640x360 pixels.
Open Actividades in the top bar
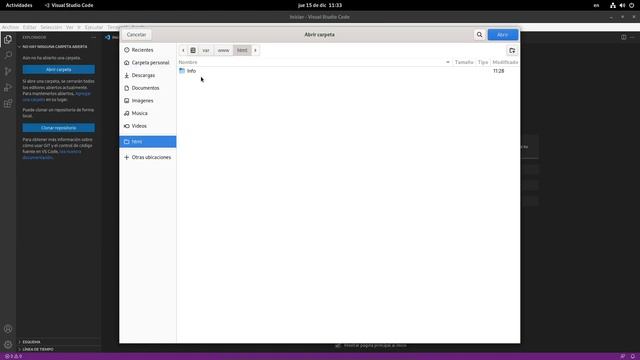tap(19, 5)
